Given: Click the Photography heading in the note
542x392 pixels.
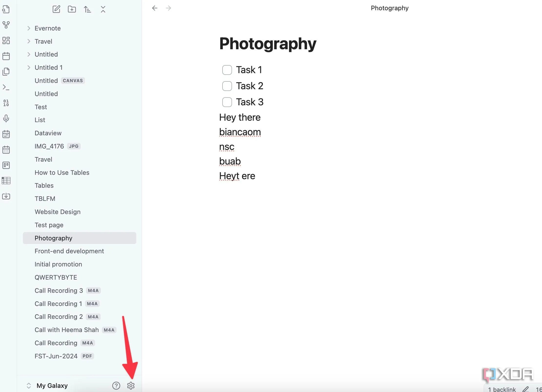Looking at the screenshot, I should coord(268,44).
